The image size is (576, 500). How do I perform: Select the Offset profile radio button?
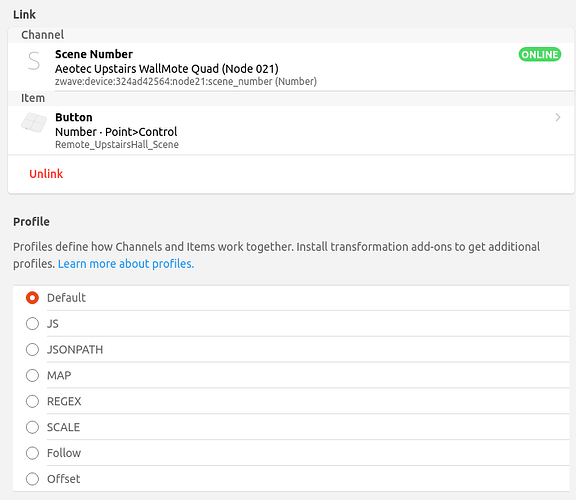[x=32, y=479]
